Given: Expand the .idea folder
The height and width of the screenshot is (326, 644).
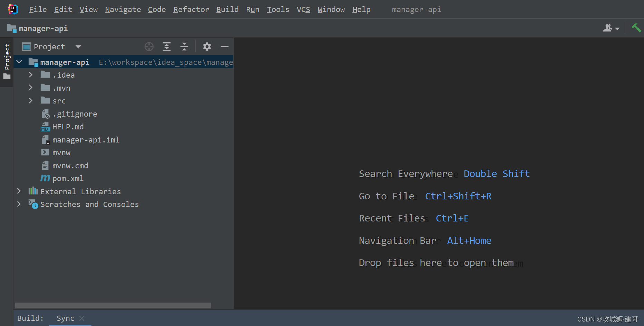Looking at the screenshot, I should click(31, 75).
